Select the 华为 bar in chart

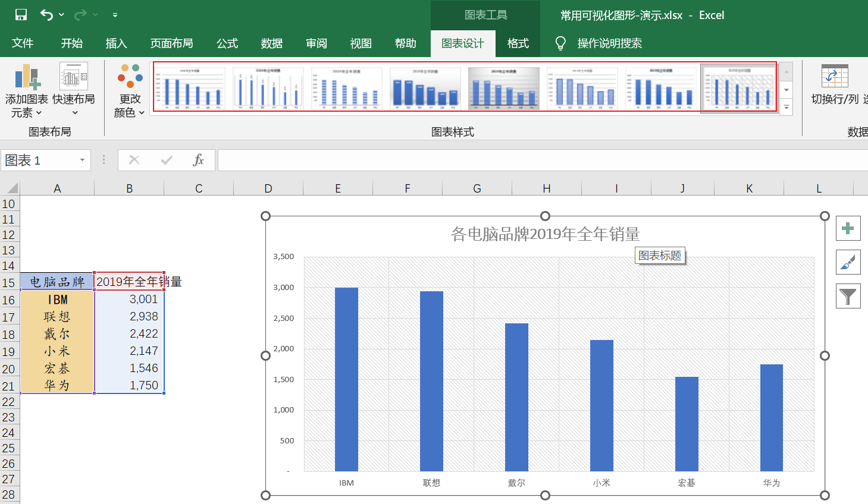pyautogui.click(x=772, y=418)
